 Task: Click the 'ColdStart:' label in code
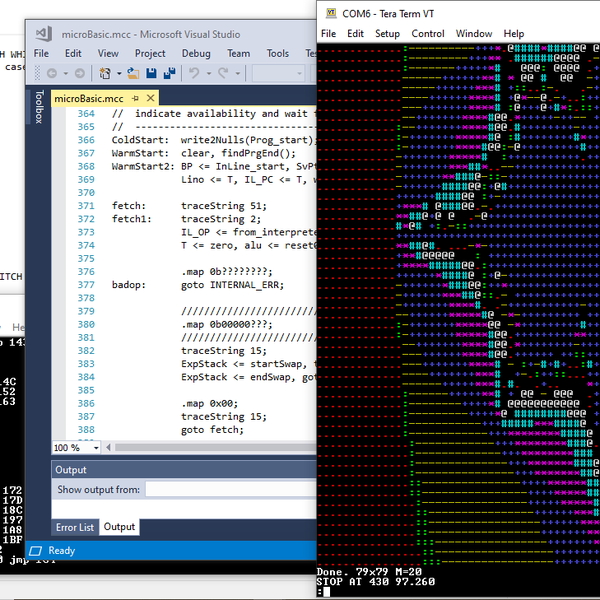tap(140, 140)
